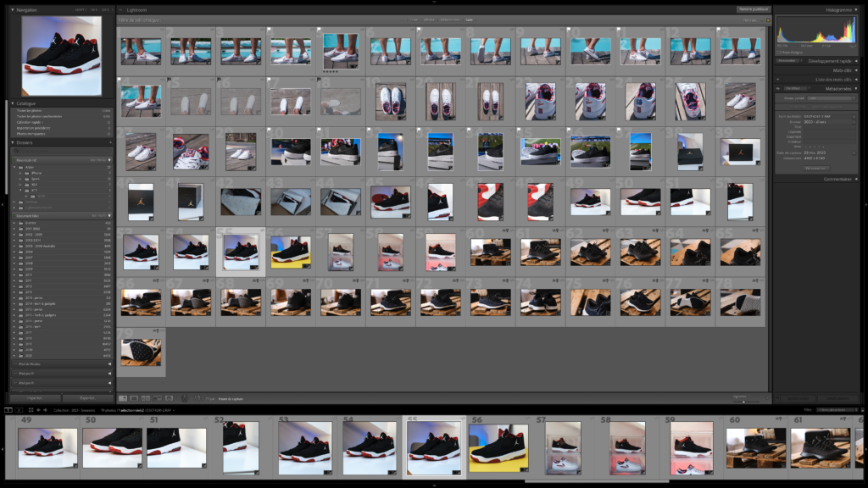Collapse the right panel group edge arrow
Viewport: 868px width, 488px height.
coord(865,205)
